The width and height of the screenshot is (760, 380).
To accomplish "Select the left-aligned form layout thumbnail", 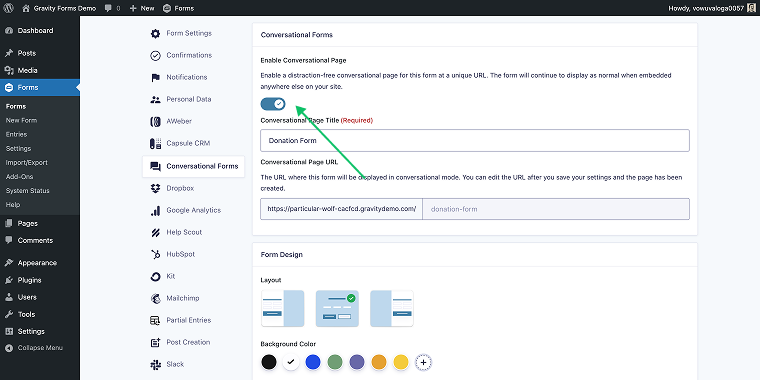I will coord(283,308).
